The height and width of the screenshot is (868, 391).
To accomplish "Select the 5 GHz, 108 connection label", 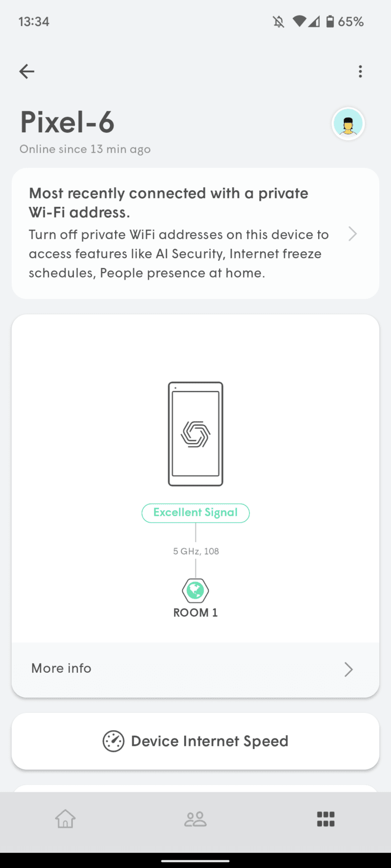I will click(x=195, y=551).
